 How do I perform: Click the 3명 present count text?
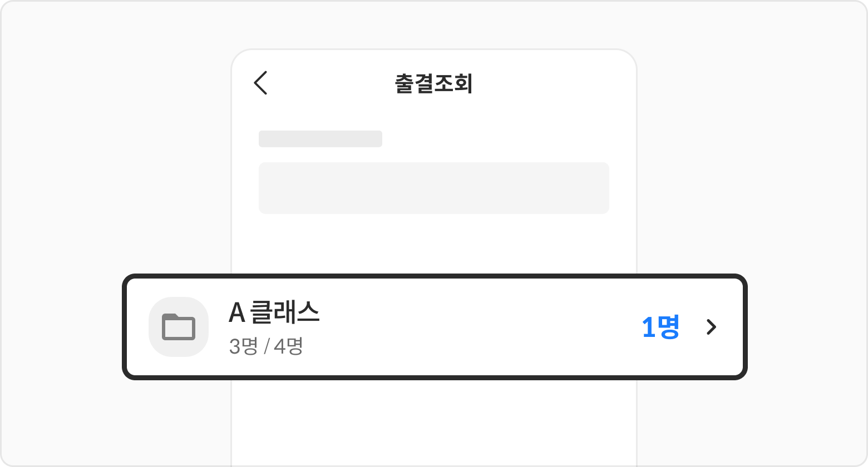pos(243,346)
